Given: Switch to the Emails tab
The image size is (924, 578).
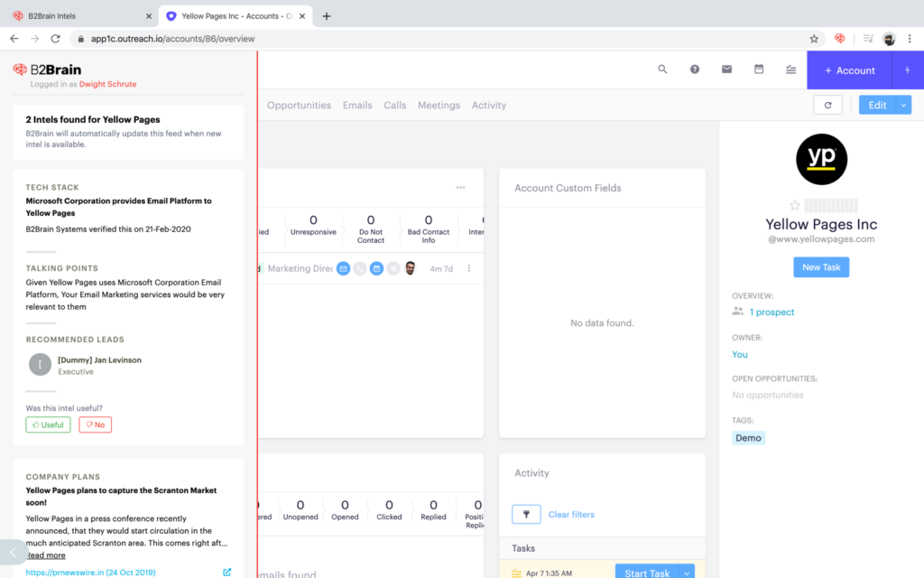Looking at the screenshot, I should [357, 105].
